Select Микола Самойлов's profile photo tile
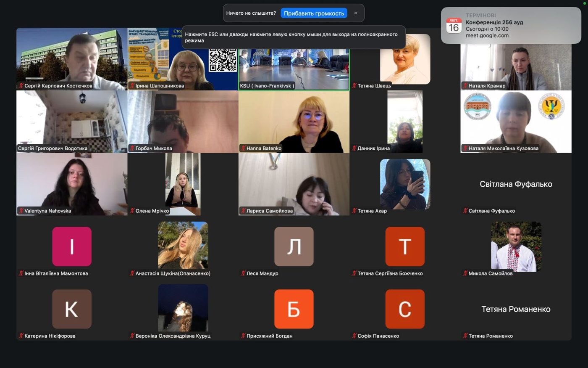 click(516, 246)
